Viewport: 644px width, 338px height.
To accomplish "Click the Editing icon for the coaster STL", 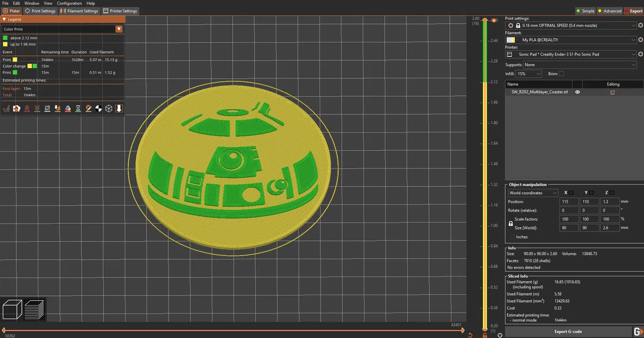I will (613, 92).
